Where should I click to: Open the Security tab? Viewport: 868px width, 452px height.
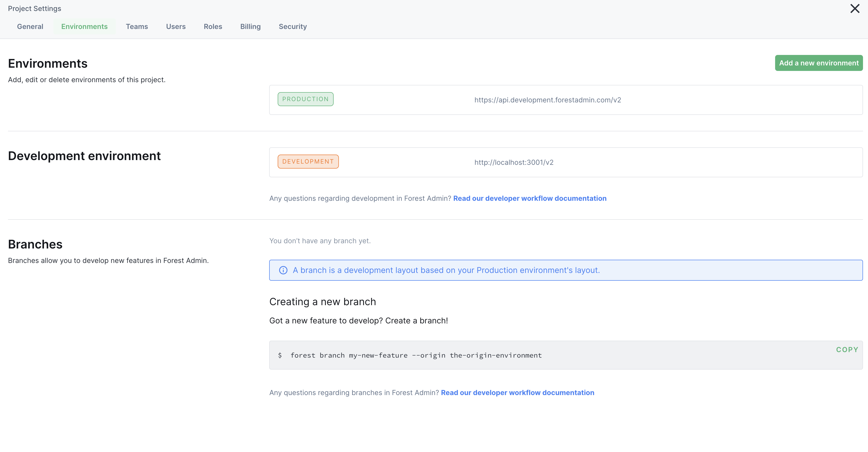(x=292, y=27)
